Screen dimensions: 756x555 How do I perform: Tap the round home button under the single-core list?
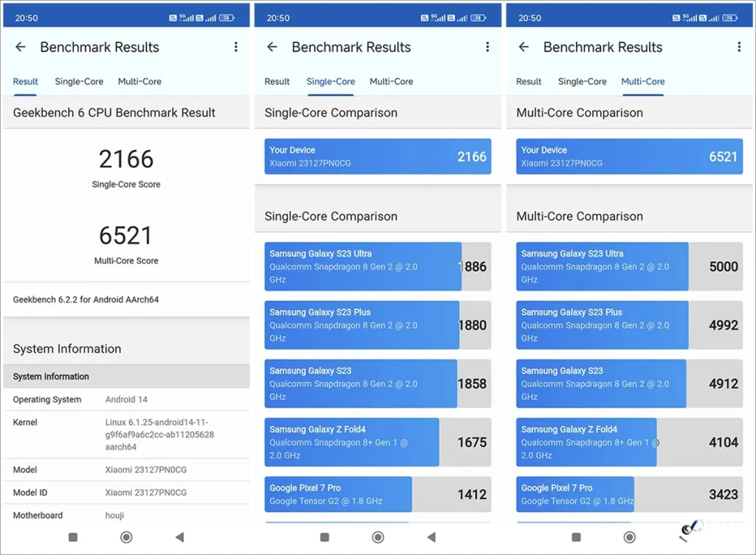[378, 537]
